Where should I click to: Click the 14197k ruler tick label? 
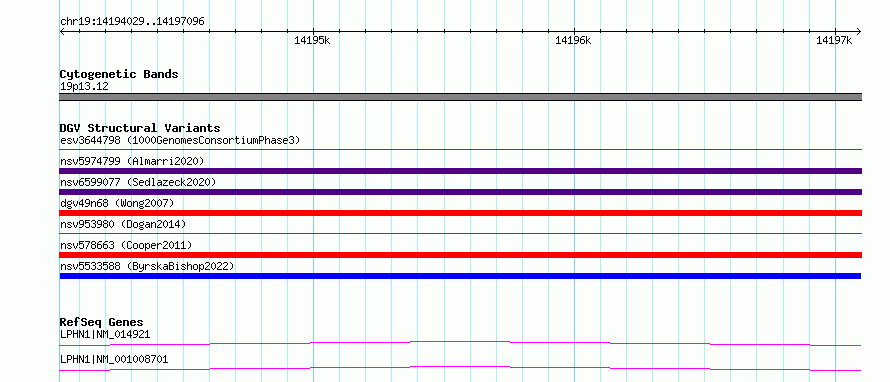tap(834, 40)
